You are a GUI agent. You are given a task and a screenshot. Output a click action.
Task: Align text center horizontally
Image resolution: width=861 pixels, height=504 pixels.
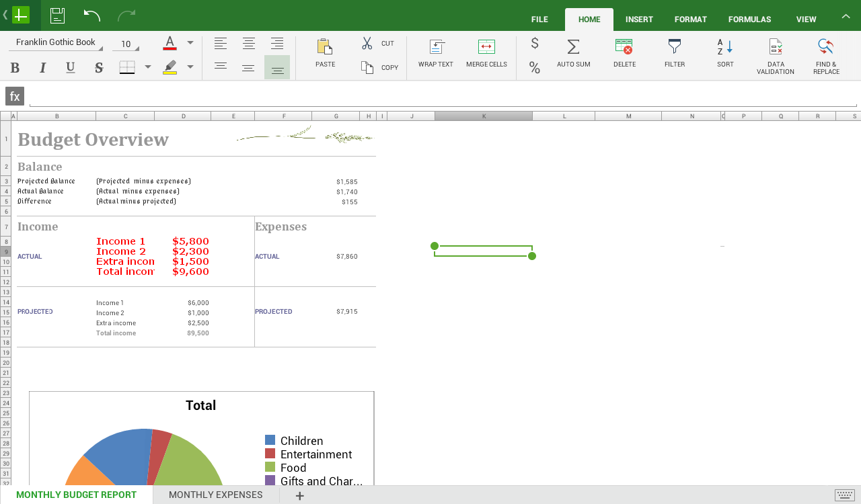coord(249,44)
